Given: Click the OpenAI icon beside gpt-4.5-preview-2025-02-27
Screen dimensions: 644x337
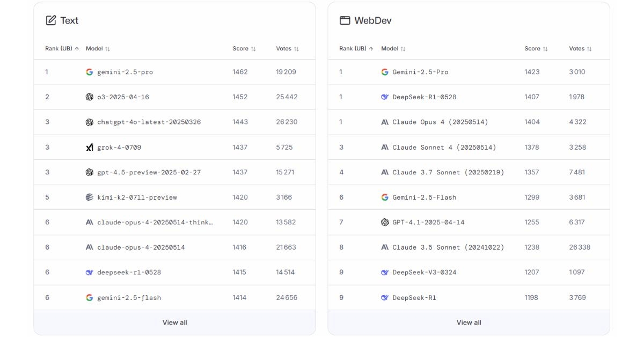Looking at the screenshot, I should (90, 172).
